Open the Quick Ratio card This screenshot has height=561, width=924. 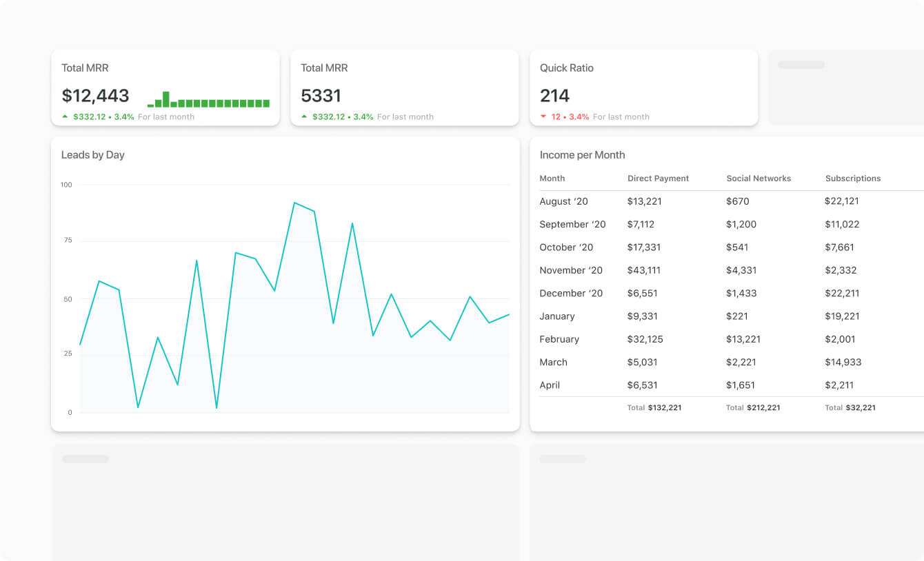tap(643, 88)
